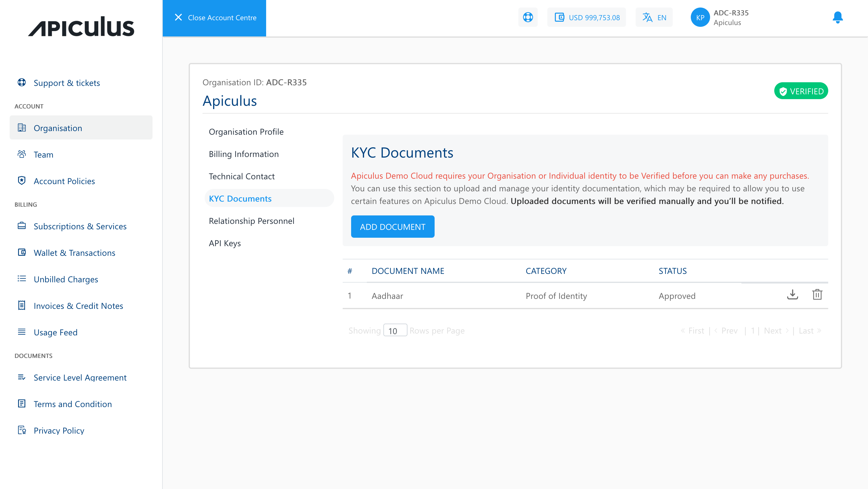Click the Team people icon
868x489 pixels.
coord(22,154)
